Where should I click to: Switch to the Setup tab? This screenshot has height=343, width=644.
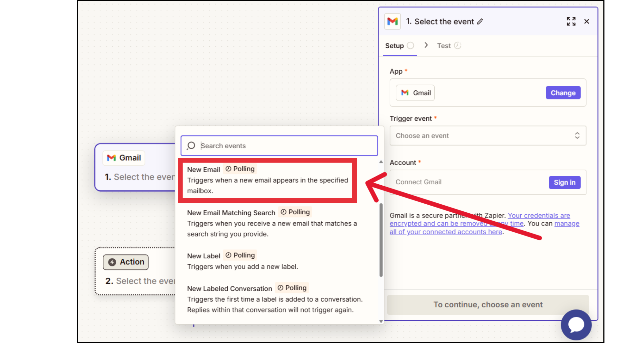[400, 46]
